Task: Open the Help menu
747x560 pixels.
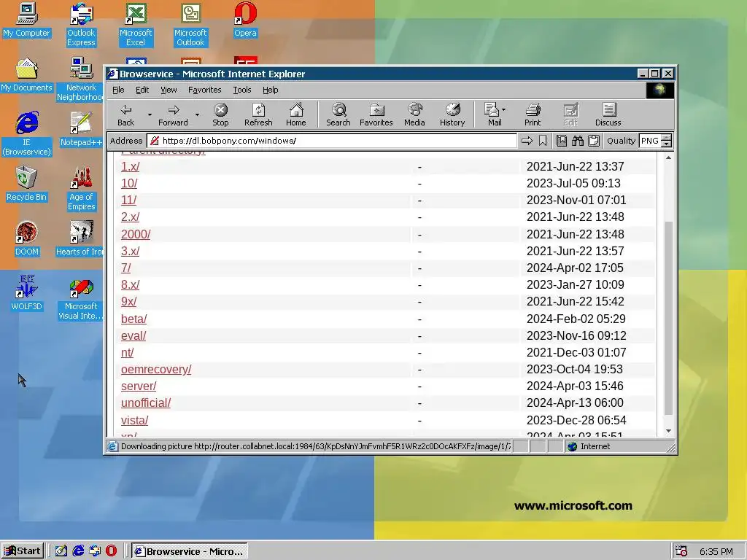Action: pos(270,90)
